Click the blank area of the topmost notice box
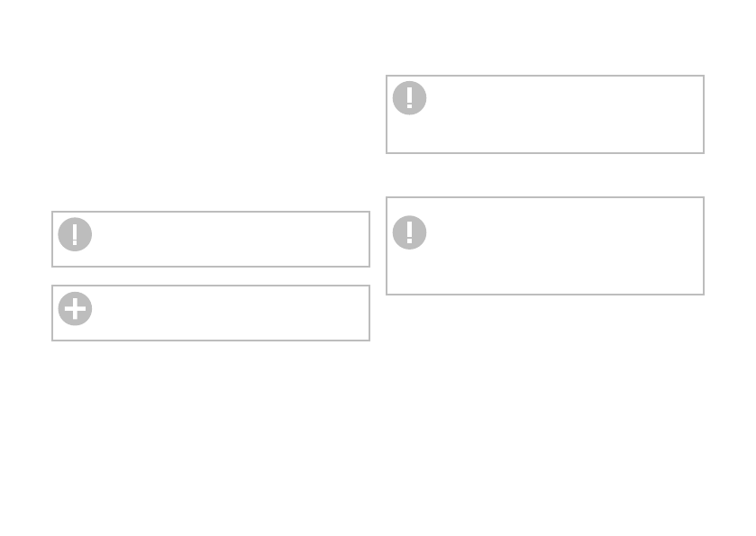 [x=559, y=114]
